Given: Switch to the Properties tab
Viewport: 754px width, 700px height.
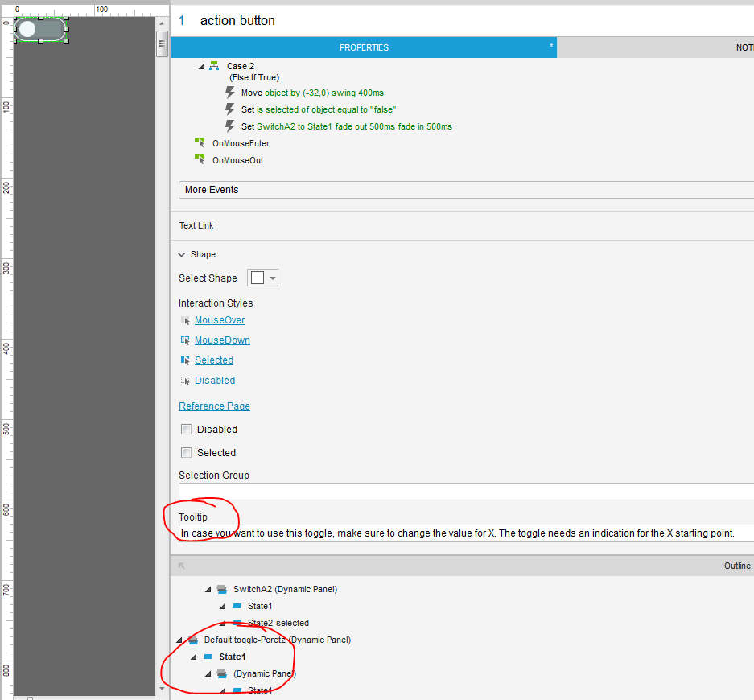Looking at the screenshot, I should pos(364,47).
